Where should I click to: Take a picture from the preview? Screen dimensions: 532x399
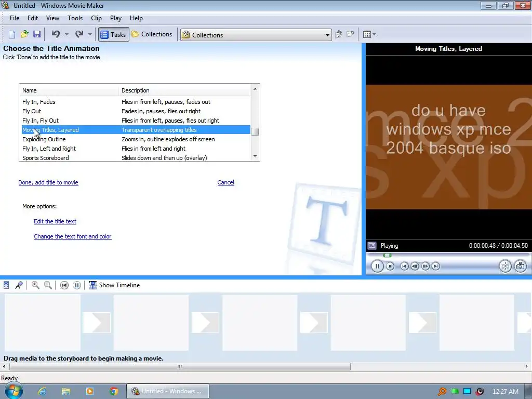point(520,267)
